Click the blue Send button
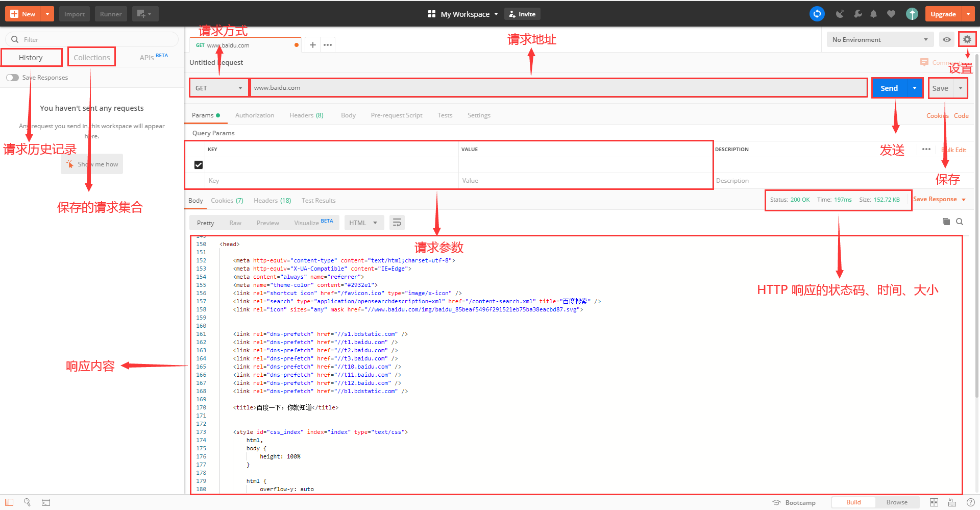Image resolution: width=980 pixels, height=510 pixels. point(889,88)
